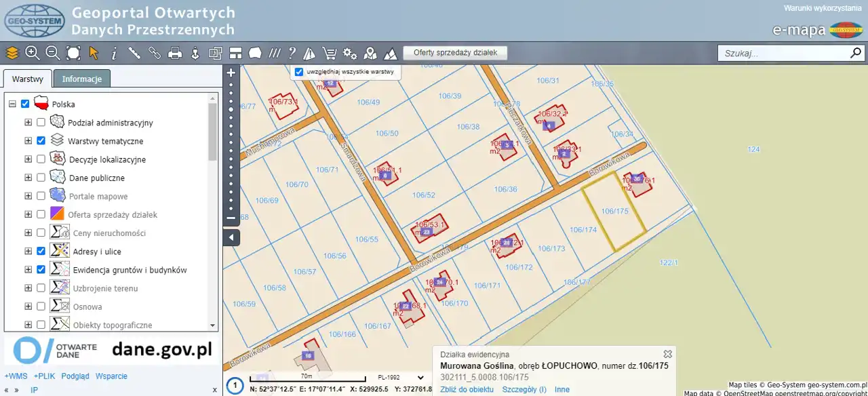Click the search magnifier button
Image resolution: width=868 pixels, height=396 pixels.
click(x=856, y=53)
